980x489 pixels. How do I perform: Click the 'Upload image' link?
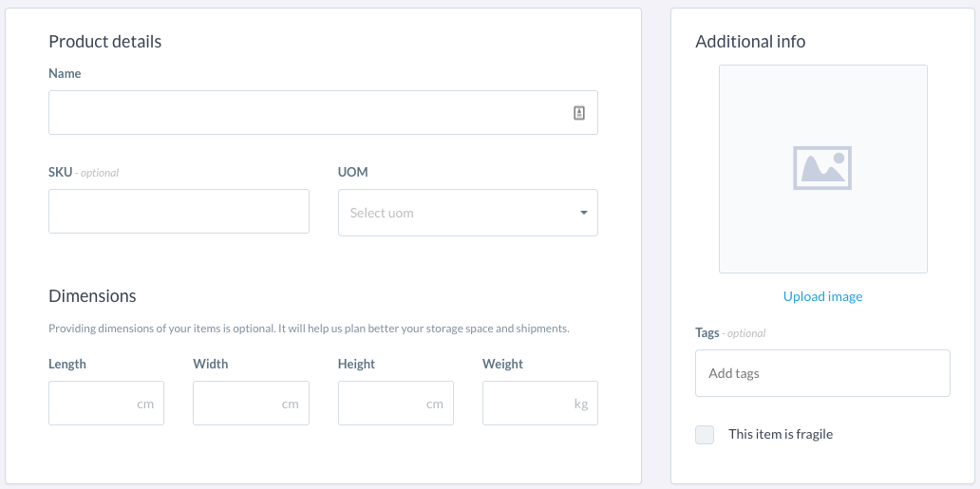point(822,296)
